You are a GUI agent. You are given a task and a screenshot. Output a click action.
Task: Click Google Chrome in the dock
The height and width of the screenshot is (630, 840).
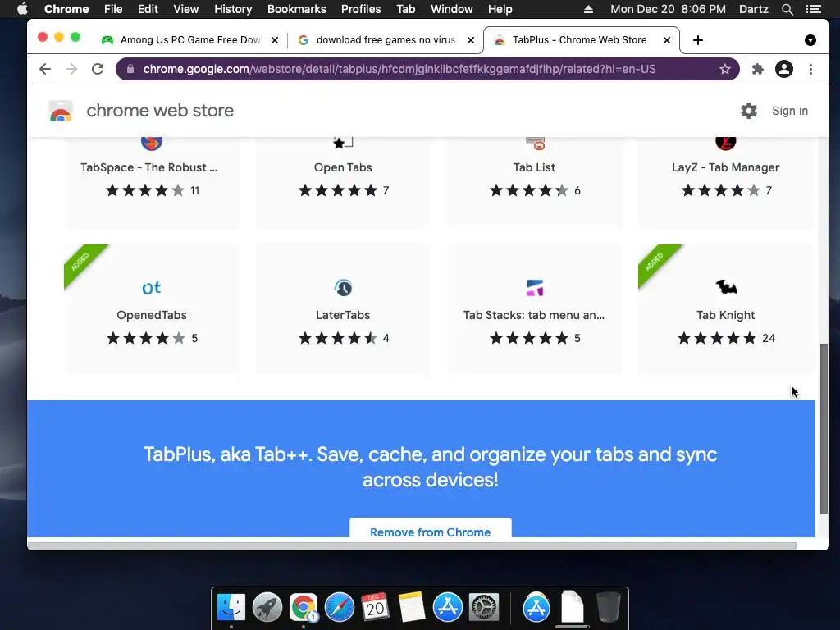(x=304, y=608)
